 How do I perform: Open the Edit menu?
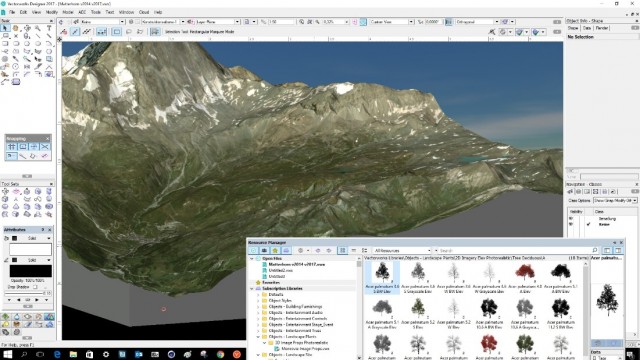(23, 12)
